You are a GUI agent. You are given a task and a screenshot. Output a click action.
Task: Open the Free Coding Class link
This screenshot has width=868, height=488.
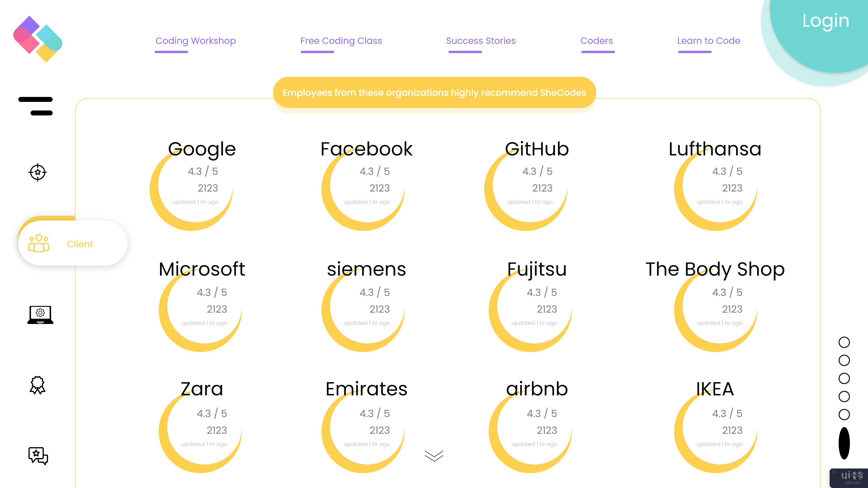point(341,41)
